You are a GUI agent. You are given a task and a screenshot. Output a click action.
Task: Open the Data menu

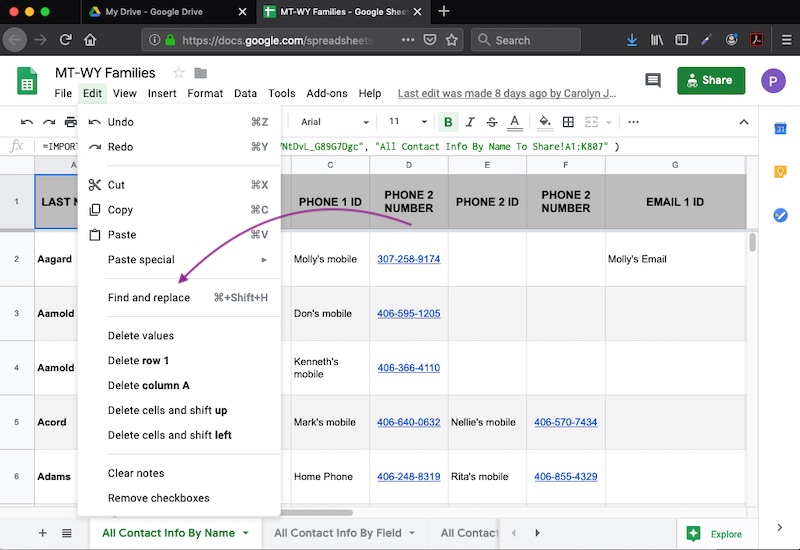[245, 93]
